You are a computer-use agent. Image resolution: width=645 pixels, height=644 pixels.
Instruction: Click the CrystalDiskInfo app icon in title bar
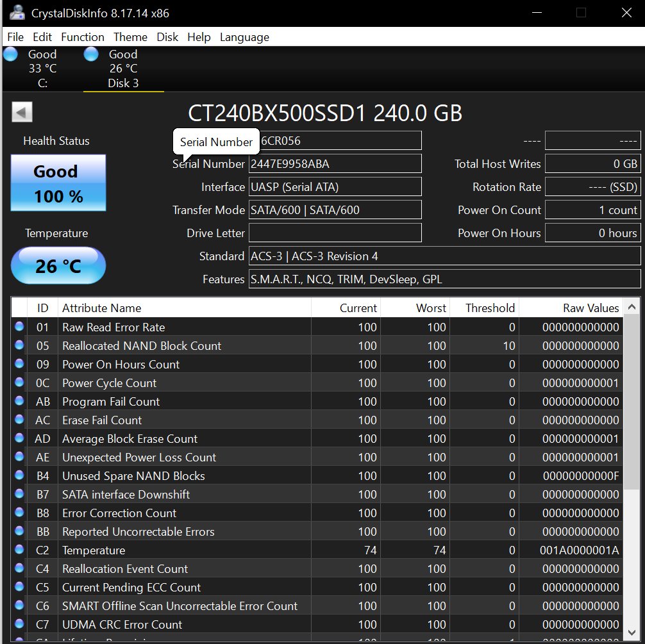[17, 13]
